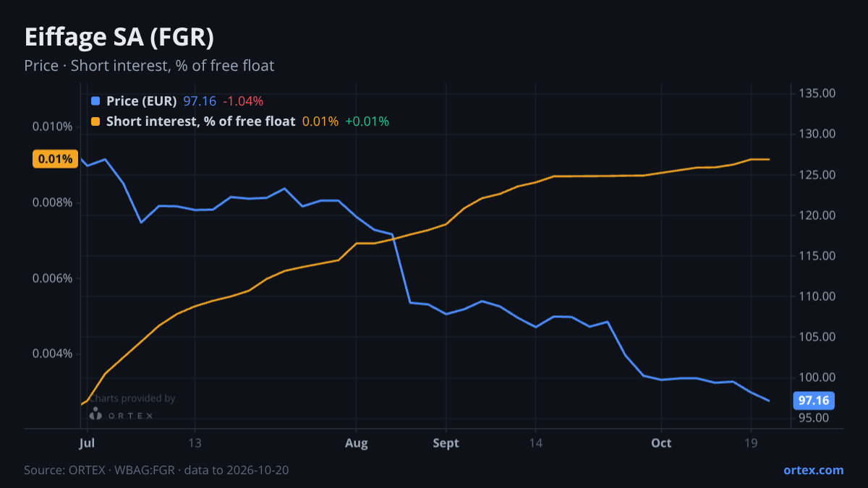Click the 125.00 right axis label
The height and width of the screenshot is (488, 868).
(x=817, y=175)
